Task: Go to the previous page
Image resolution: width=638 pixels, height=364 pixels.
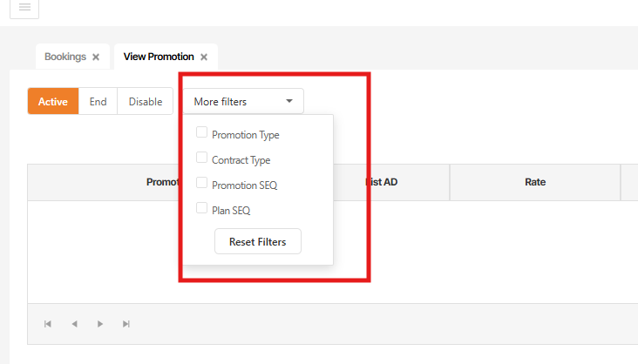Action: point(74,324)
